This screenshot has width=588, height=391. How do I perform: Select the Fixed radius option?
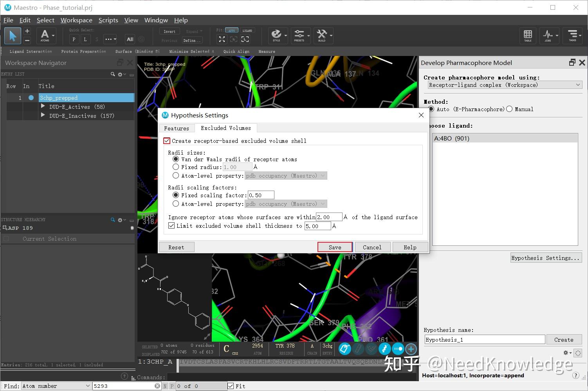[176, 167]
